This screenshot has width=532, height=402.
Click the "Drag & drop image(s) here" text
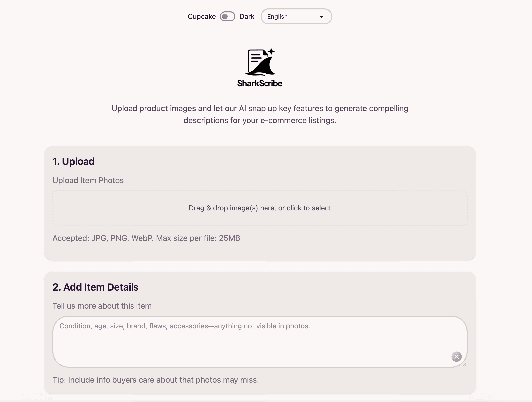click(260, 208)
